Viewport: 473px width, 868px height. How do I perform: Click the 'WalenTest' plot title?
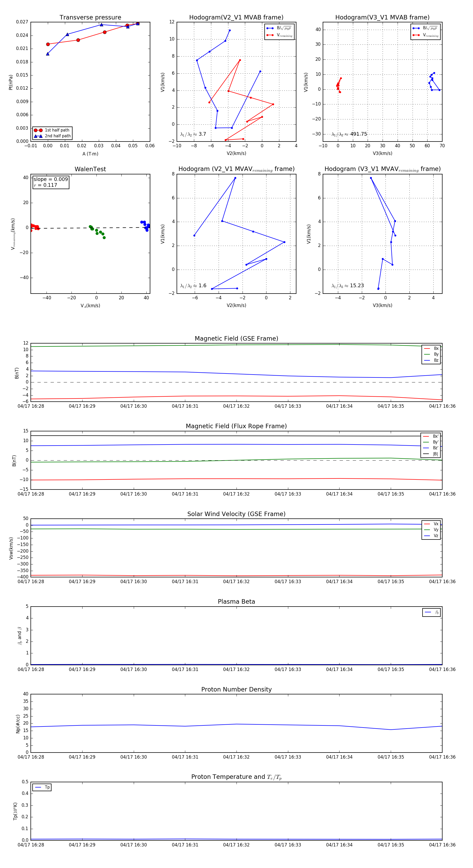pyautogui.click(x=90, y=169)
